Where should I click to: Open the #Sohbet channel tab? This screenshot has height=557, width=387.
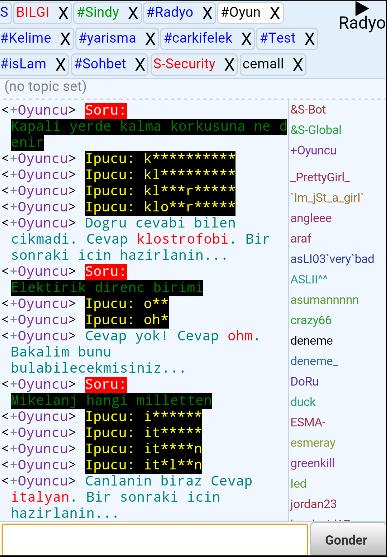click(x=100, y=64)
